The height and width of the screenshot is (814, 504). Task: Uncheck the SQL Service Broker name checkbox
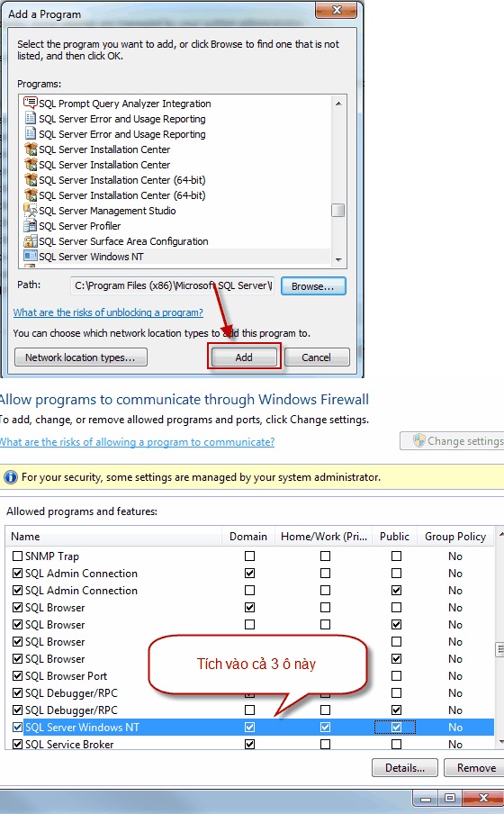click(17, 744)
